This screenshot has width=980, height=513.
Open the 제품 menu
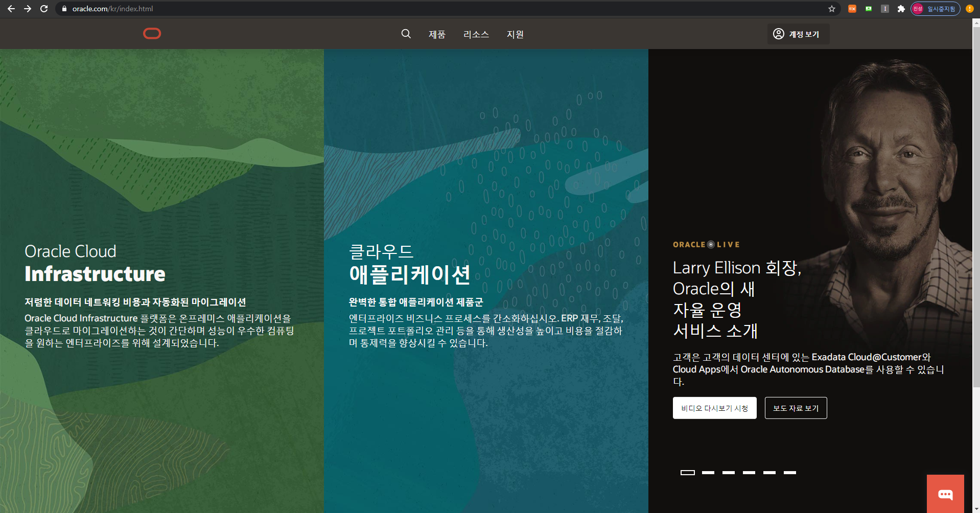click(437, 34)
